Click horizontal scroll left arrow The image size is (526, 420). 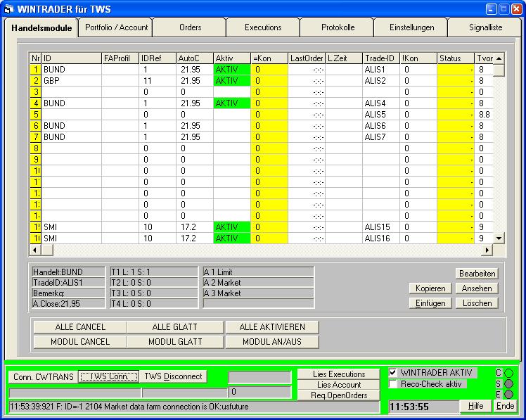pyautogui.click(x=35, y=250)
